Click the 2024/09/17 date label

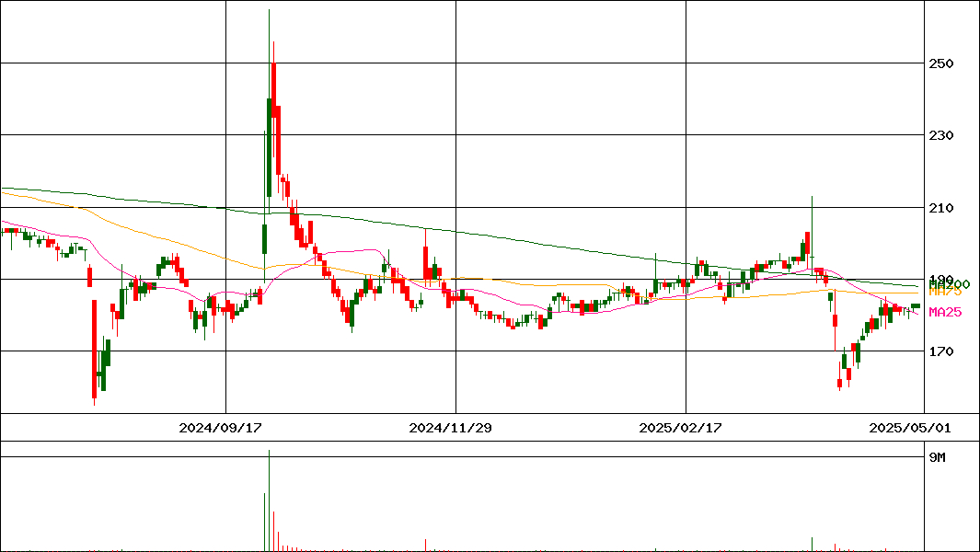[220, 428]
